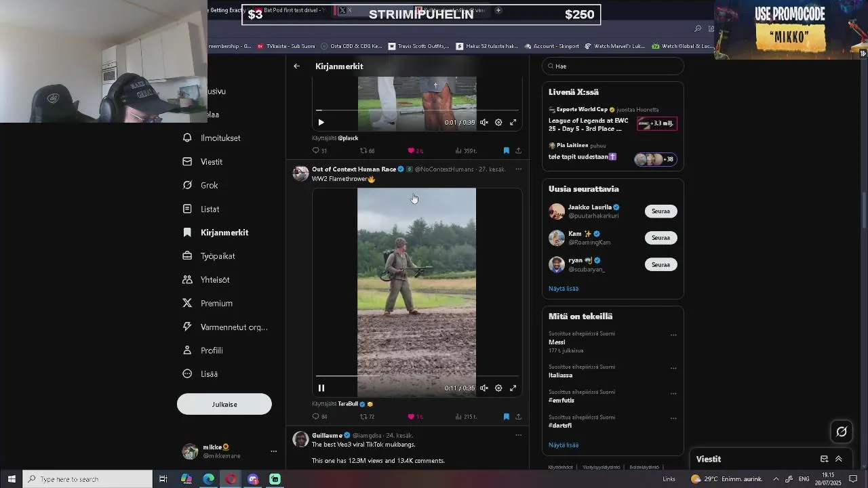Click Näytä lisää under Uusia seurattavia

564,289
